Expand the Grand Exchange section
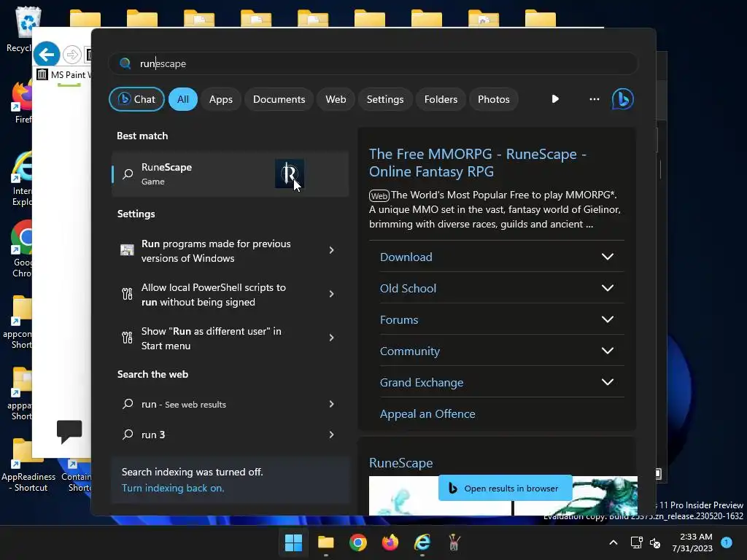The image size is (747, 560). (608, 382)
